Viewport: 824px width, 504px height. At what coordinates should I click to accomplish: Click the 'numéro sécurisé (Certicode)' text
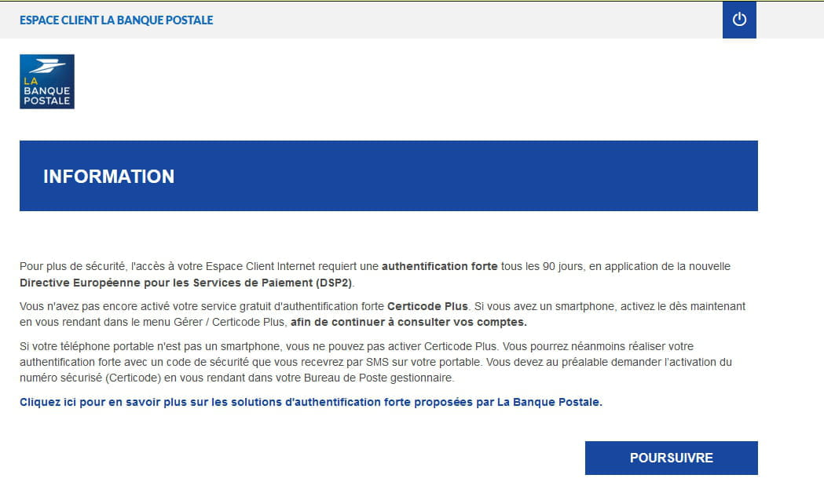pyautogui.click(x=90, y=378)
